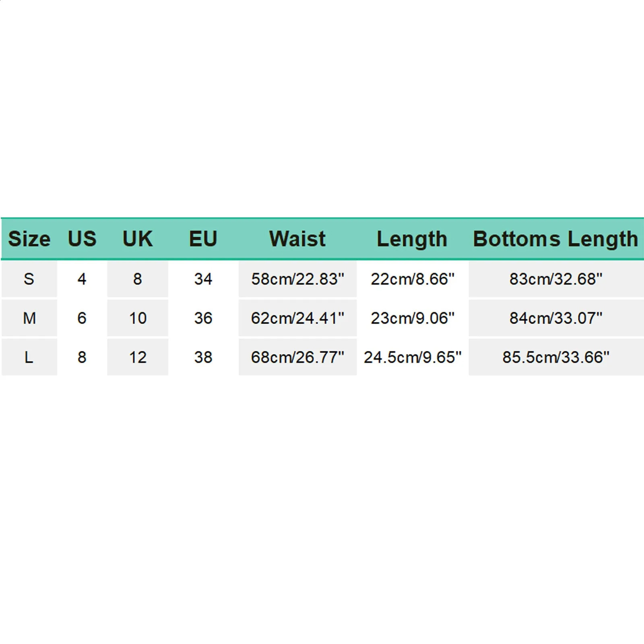This screenshot has height=644, width=644.
Task: Click the 22cm/8.66" length value
Action: click(x=412, y=279)
